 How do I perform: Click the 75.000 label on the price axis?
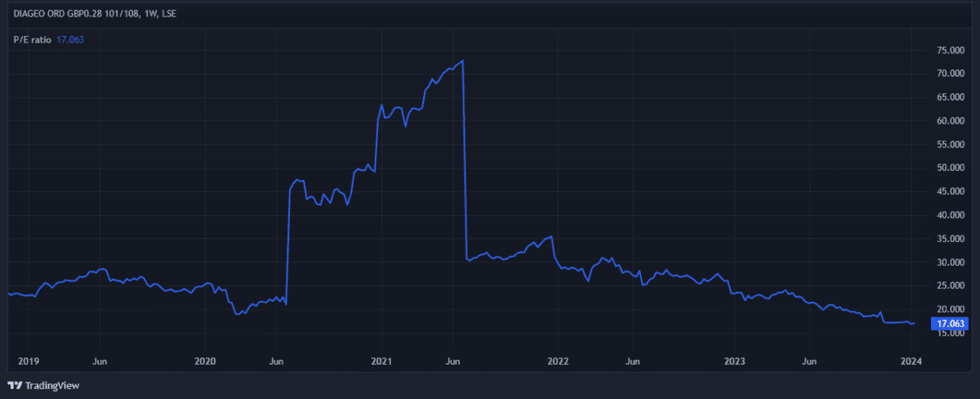(952, 51)
